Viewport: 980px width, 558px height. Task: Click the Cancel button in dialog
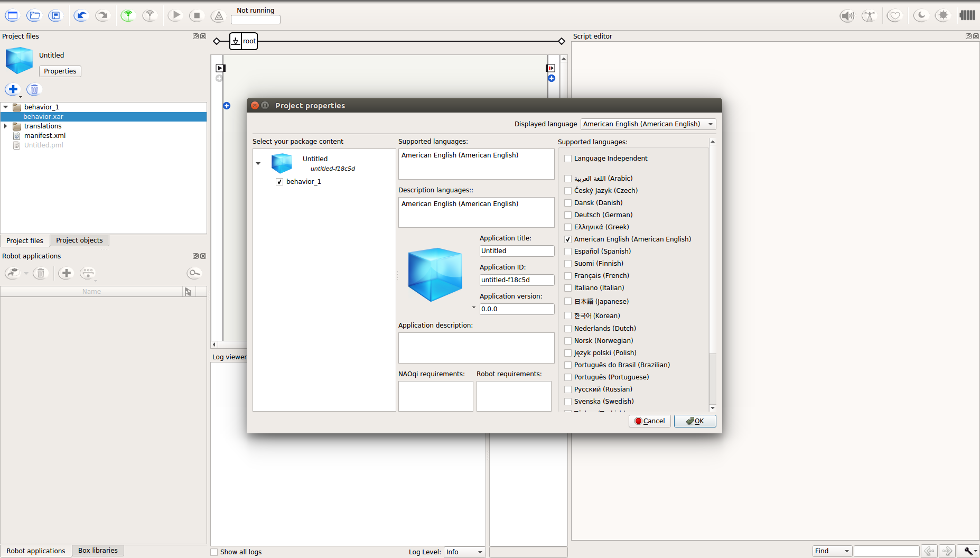[650, 421]
